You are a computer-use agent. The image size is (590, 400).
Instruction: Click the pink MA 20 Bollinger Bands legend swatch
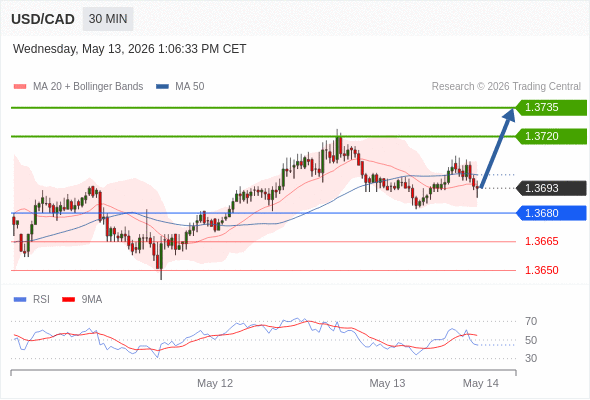coord(20,87)
